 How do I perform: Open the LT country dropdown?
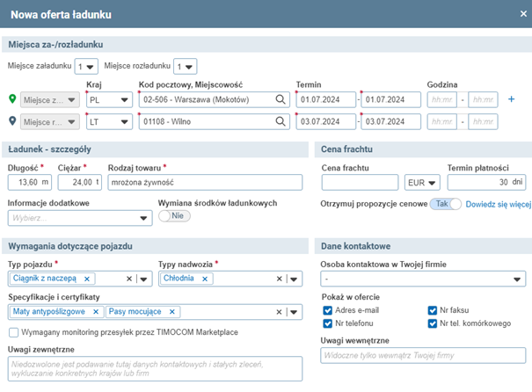pyautogui.click(x=109, y=122)
